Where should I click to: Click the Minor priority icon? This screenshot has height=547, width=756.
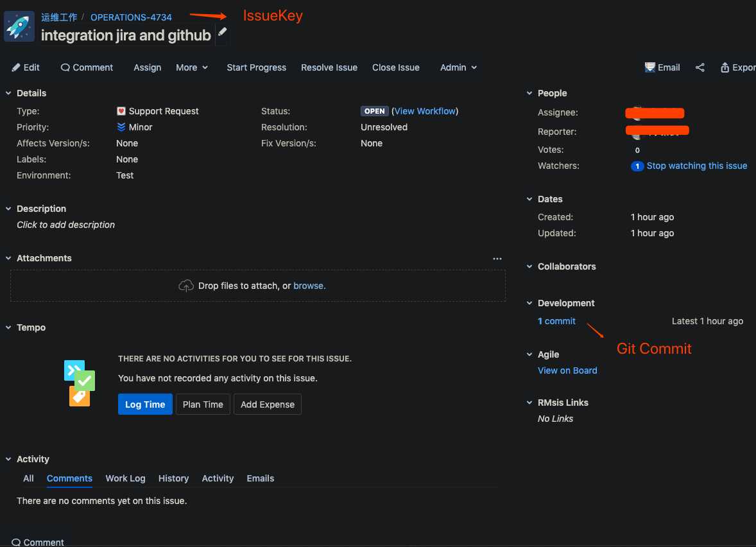tap(121, 127)
